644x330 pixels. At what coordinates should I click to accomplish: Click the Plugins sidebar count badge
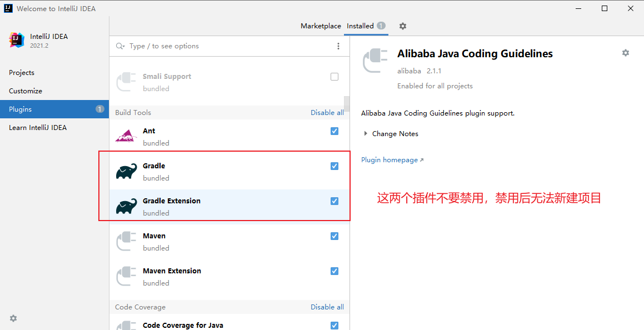tap(100, 109)
